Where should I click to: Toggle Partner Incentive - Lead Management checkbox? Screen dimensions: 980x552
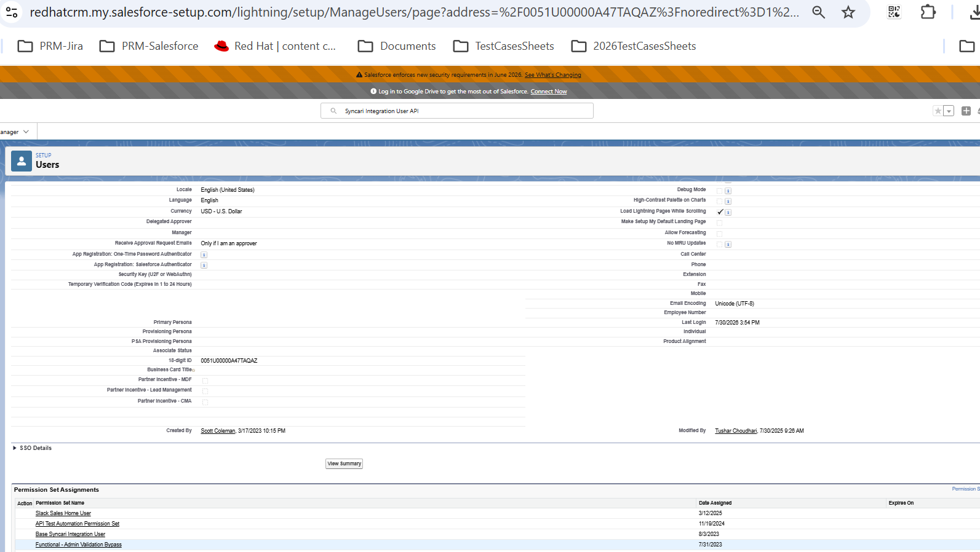[x=205, y=392]
